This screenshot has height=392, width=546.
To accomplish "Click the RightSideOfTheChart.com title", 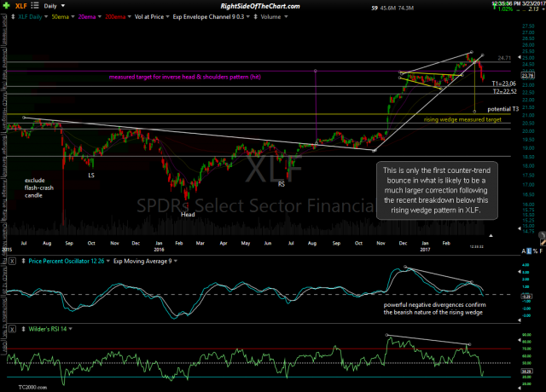I will click(260, 6).
